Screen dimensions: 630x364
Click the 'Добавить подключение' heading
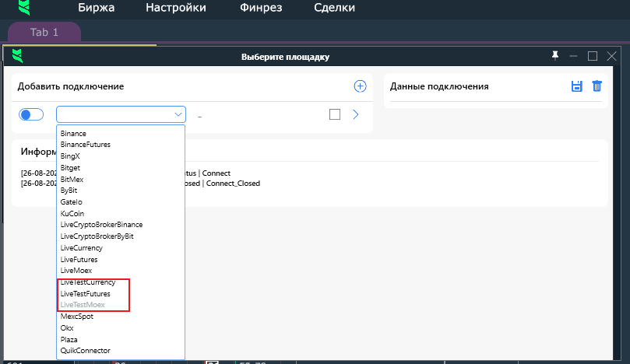pos(71,86)
